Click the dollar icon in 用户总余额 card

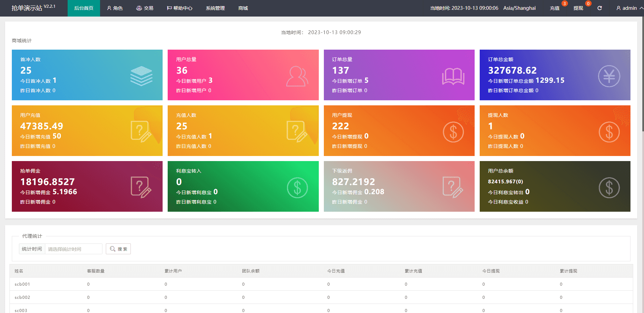(x=609, y=188)
